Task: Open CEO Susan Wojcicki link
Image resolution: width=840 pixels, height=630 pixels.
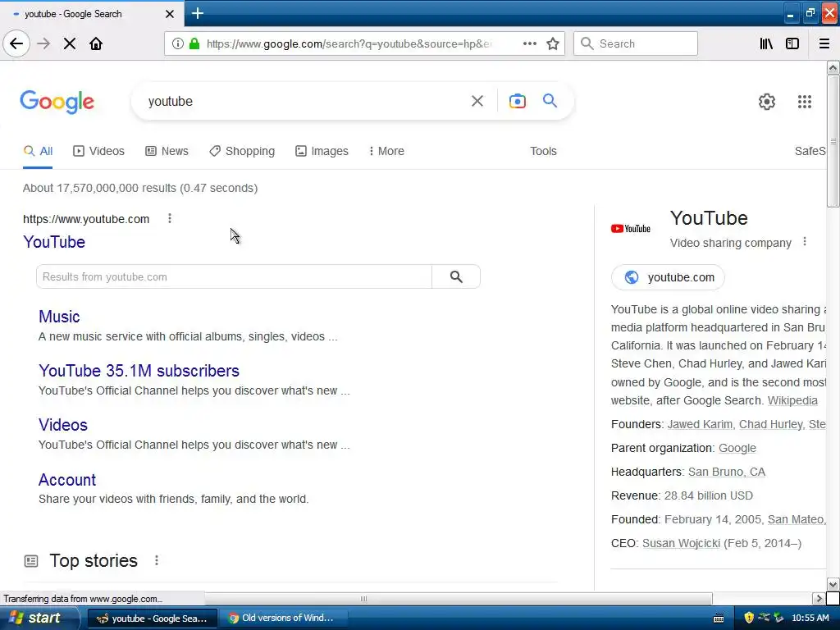Action: (681, 543)
